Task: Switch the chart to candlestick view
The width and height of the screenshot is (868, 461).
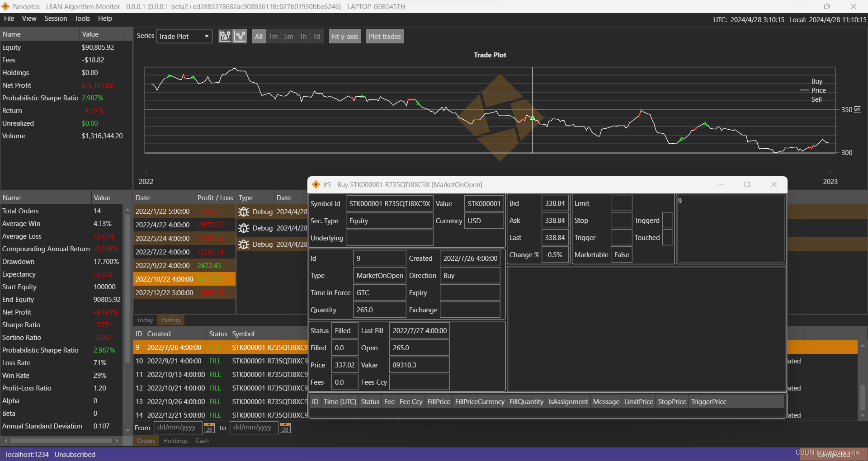Action: coord(225,36)
